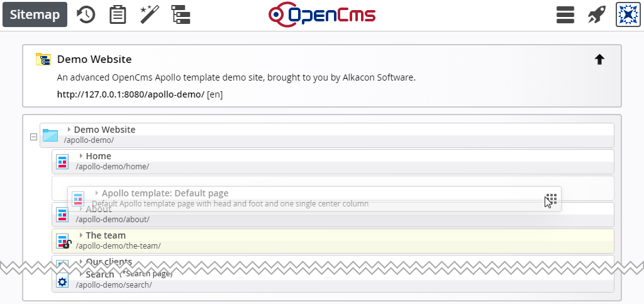Open the recent history clock icon
This screenshot has width=644, height=304.
pos(86,14)
